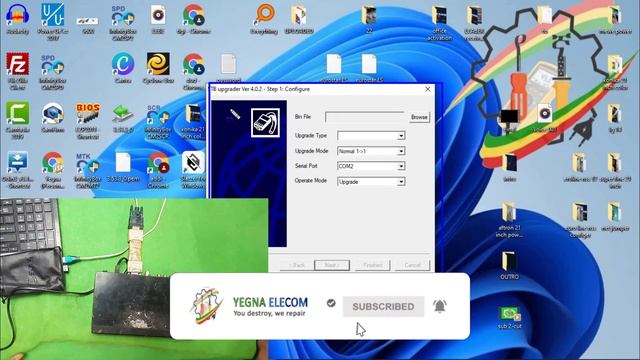Screen dimensions: 640x360
Task: Open the Audacity headphones desktop icon
Action: (x=18, y=16)
